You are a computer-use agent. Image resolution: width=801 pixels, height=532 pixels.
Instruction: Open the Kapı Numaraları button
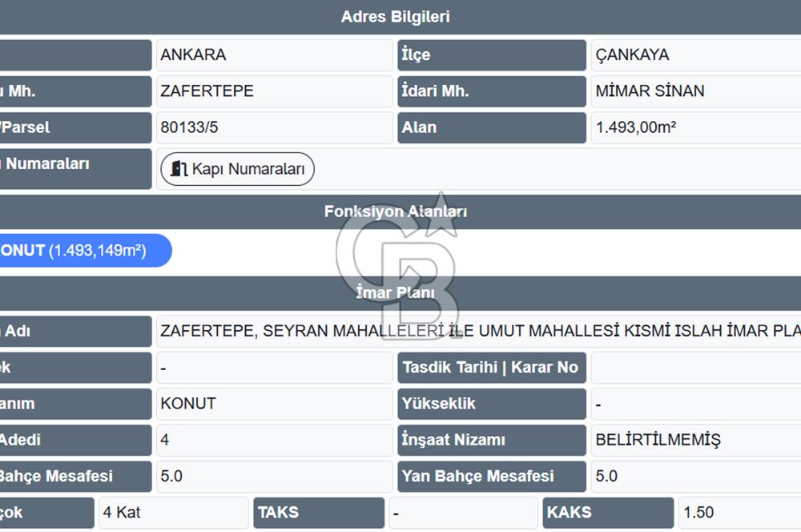tap(236, 169)
